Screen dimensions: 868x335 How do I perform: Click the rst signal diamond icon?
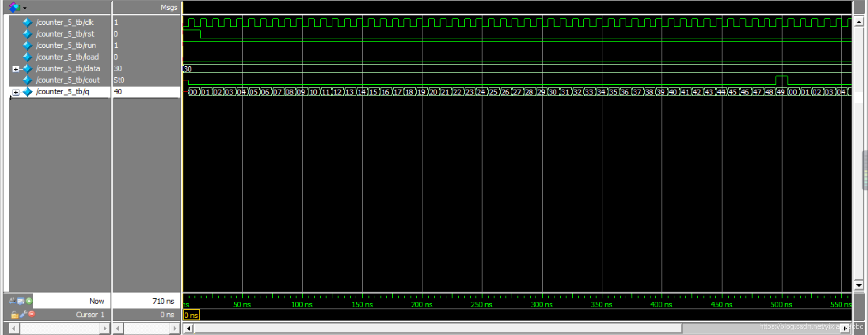click(x=28, y=34)
